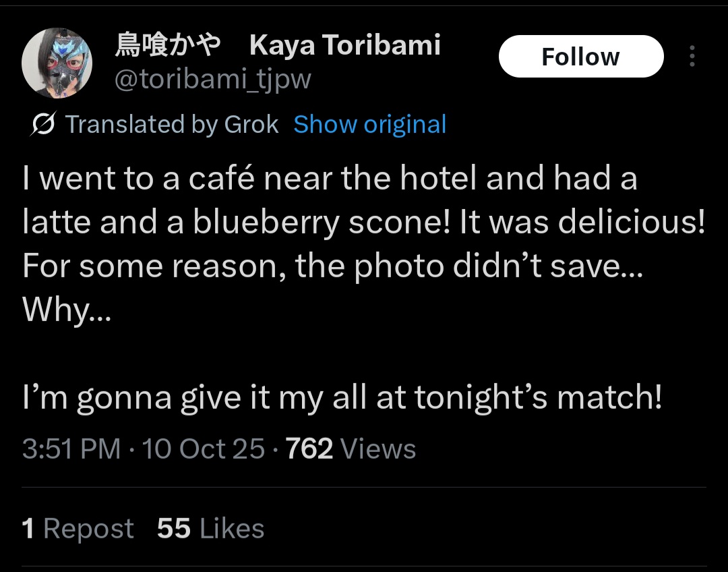This screenshot has height=572, width=728.
Task: Open the 1 Repost list
Action: (x=78, y=529)
